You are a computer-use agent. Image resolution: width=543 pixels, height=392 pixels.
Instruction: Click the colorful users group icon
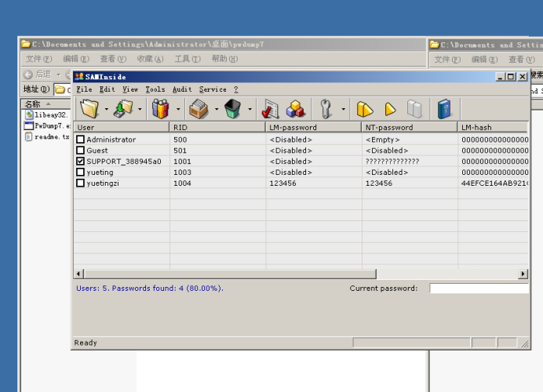(160, 109)
